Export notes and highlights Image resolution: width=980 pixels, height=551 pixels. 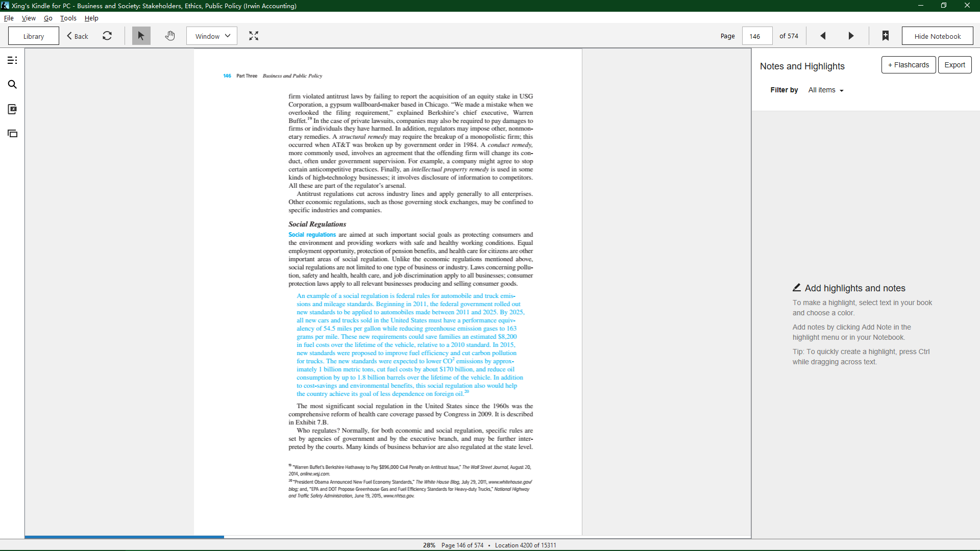click(x=954, y=65)
